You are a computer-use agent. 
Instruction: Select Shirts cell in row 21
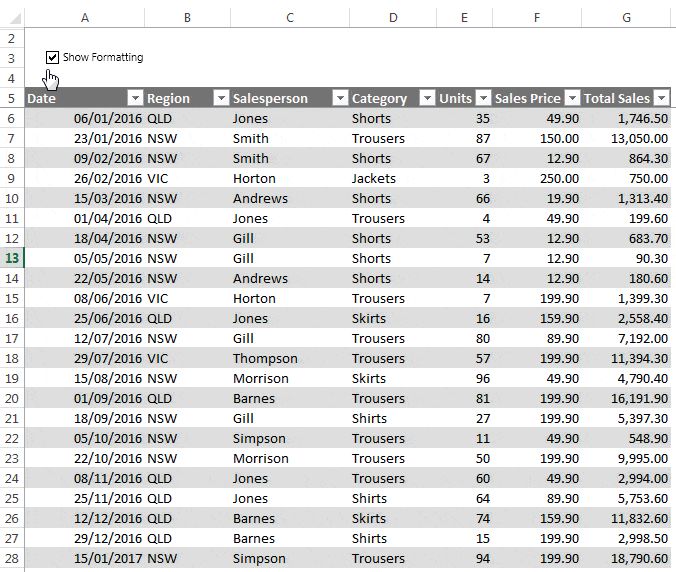tap(393, 418)
